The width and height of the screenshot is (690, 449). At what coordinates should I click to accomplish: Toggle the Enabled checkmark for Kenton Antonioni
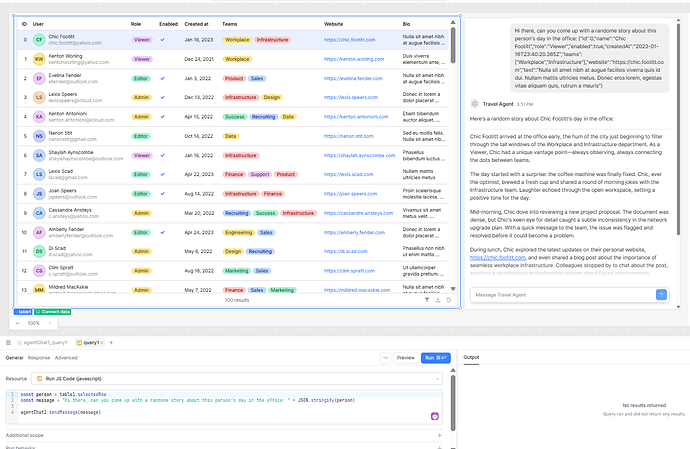click(162, 117)
